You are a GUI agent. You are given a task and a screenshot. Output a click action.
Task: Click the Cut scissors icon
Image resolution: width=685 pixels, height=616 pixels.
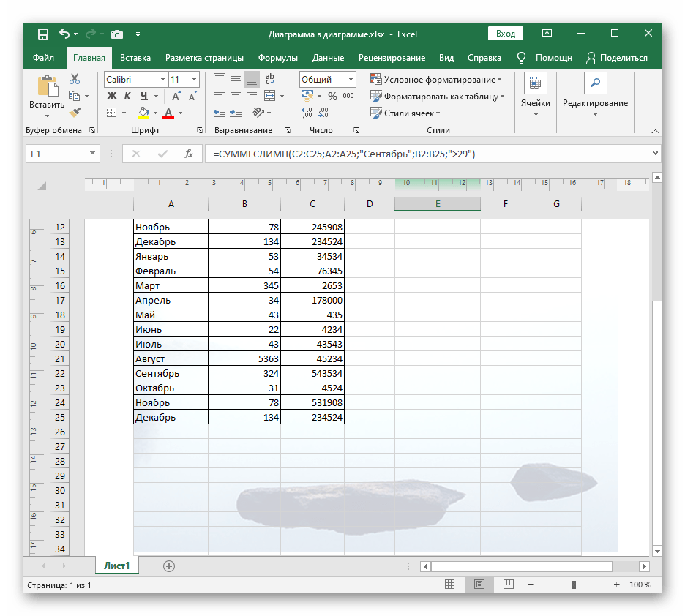click(75, 79)
